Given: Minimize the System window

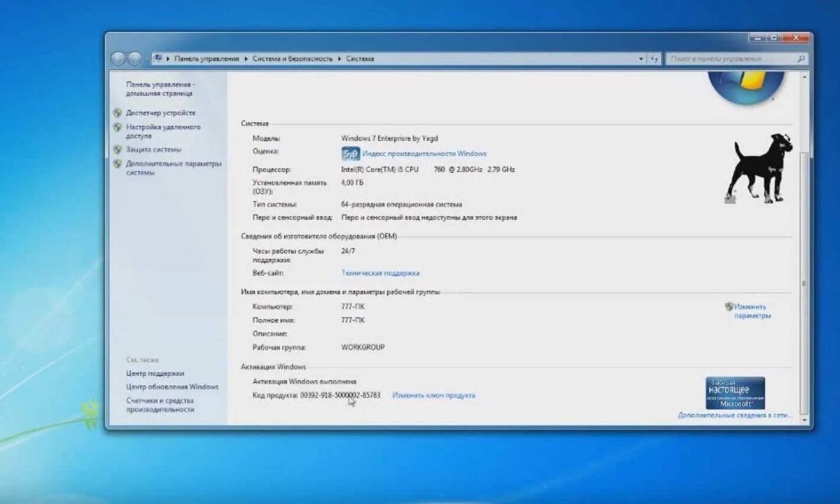Looking at the screenshot, I should pos(757,38).
